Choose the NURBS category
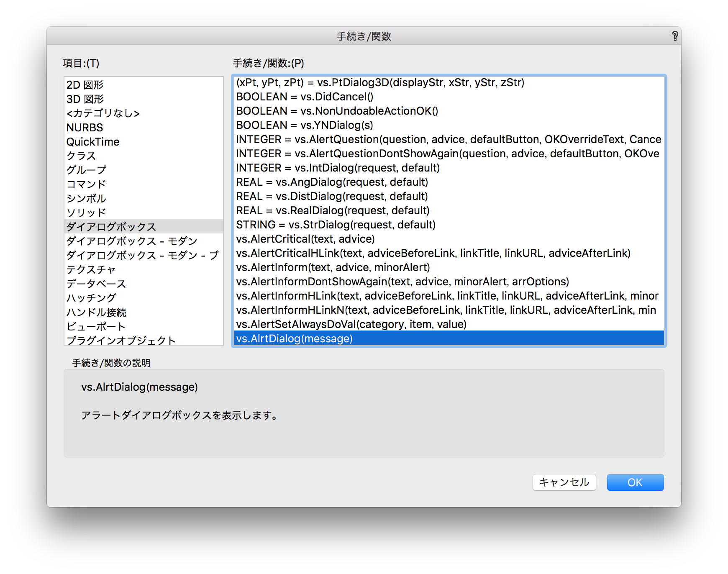This screenshot has width=728, height=574. [x=144, y=128]
